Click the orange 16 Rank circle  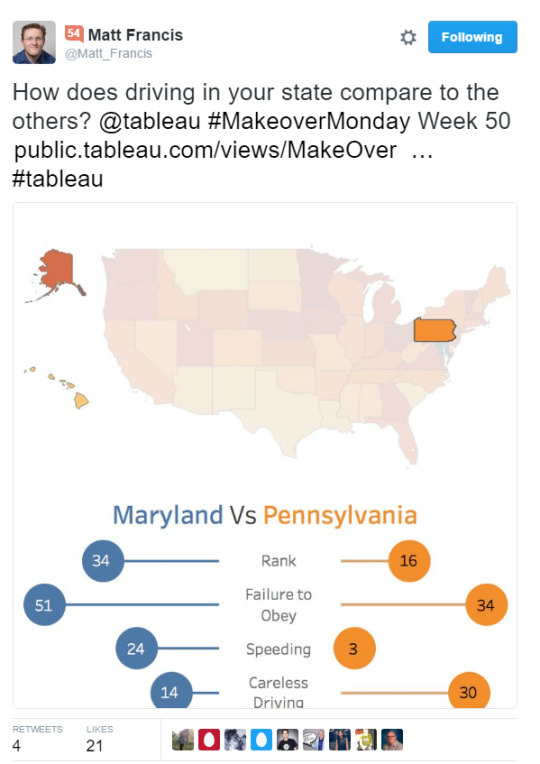coord(409,561)
